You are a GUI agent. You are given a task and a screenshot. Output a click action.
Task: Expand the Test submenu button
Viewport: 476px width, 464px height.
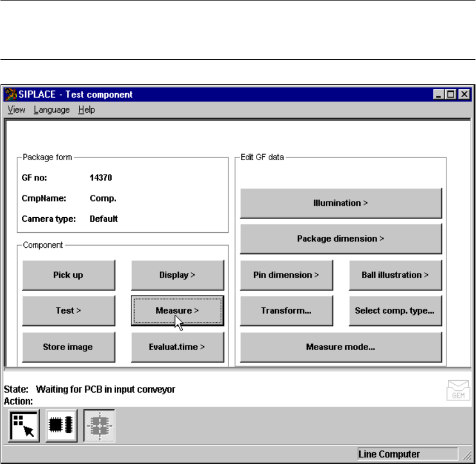pos(68,310)
